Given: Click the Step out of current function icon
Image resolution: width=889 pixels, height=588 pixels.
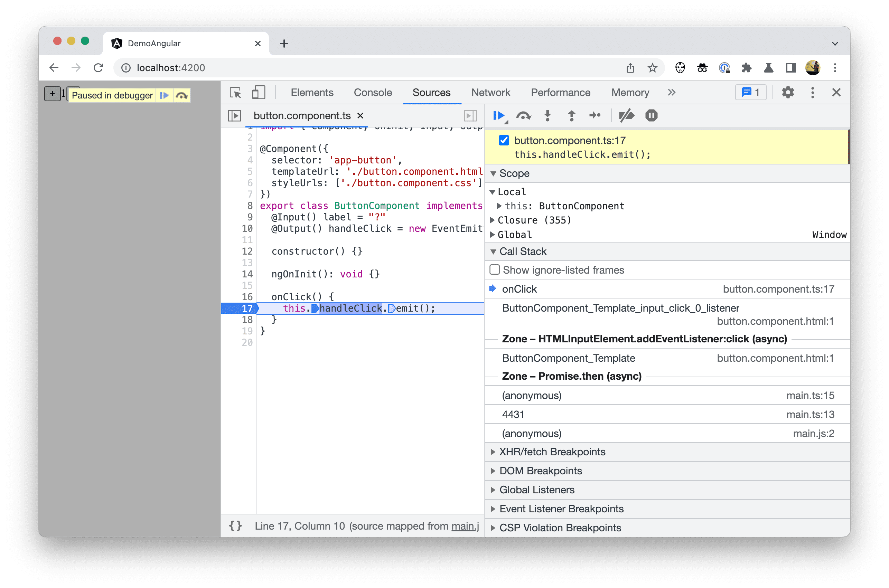Looking at the screenshot, I should [571, 115].
